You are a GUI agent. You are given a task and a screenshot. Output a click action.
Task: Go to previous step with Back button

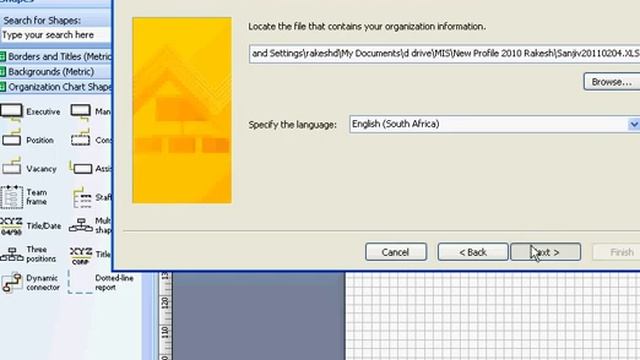[473, 252]
